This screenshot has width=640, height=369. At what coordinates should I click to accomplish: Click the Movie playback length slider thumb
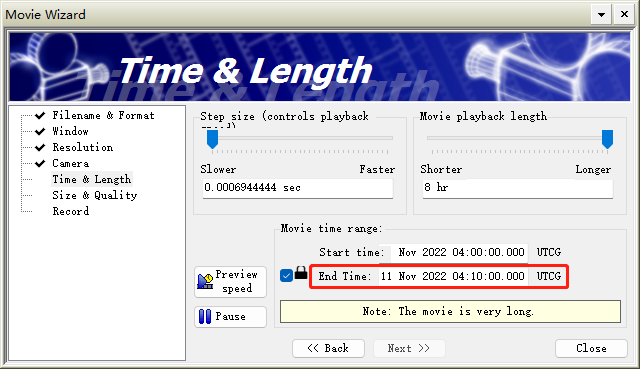tap(607, 139)
